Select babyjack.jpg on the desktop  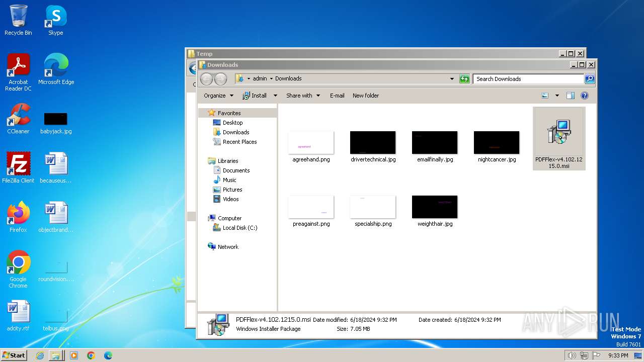coord(56,123)
